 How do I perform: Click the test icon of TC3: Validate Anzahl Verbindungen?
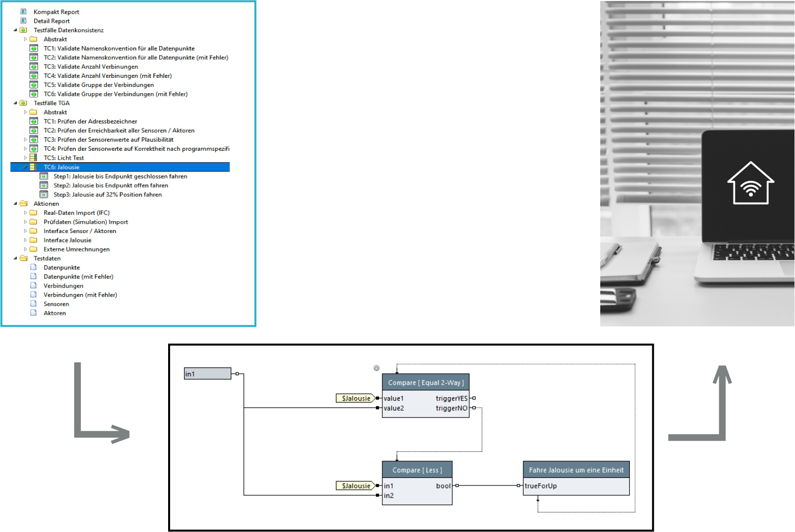pyautogui.click(x=34, y=66)
